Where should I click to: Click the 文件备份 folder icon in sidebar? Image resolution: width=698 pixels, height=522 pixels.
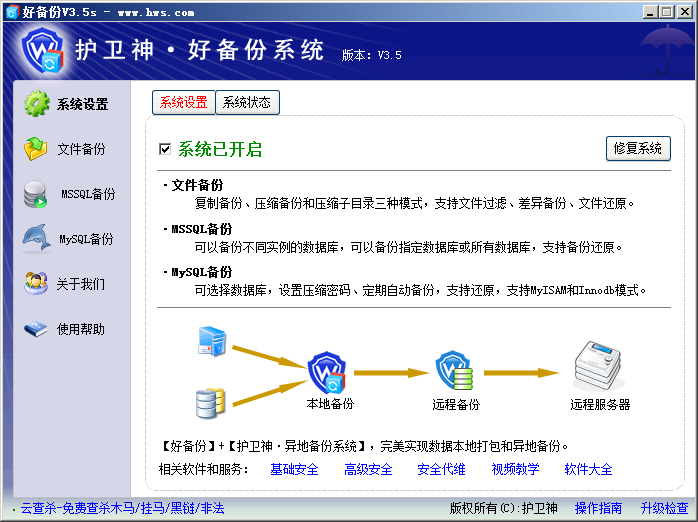tap(36, 149)
